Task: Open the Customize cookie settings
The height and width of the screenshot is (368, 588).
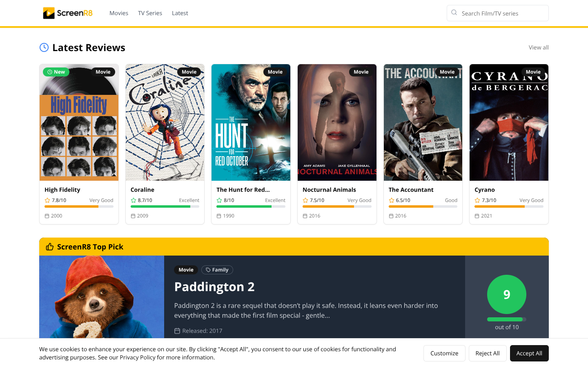Action: click(444, 353)
